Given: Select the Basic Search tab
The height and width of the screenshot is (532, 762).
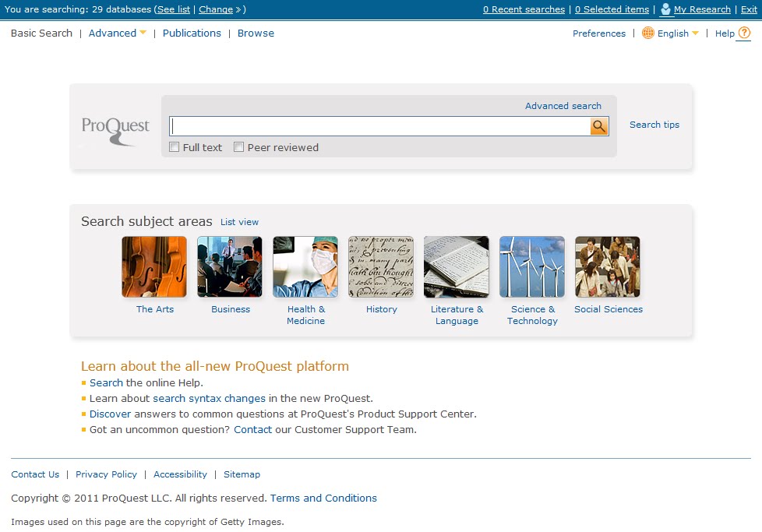Looking at the screenshot, I should click(x=41, y=33).
